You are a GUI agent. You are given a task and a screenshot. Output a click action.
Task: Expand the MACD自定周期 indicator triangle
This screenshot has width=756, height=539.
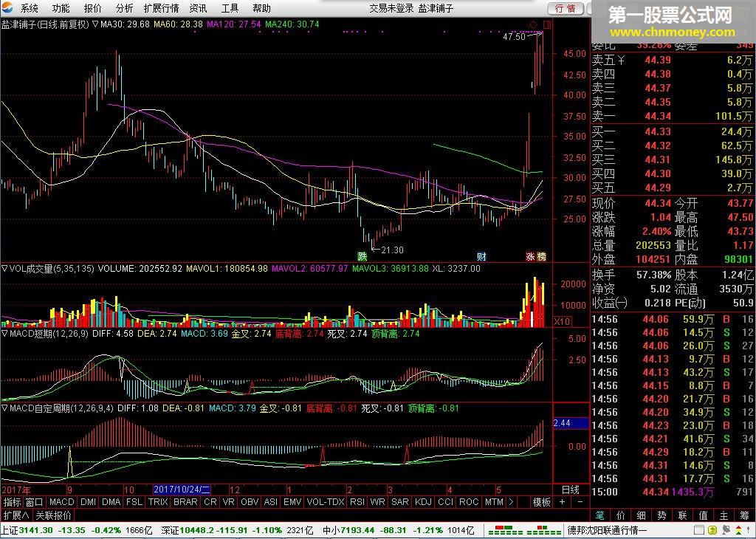point(4,408)
